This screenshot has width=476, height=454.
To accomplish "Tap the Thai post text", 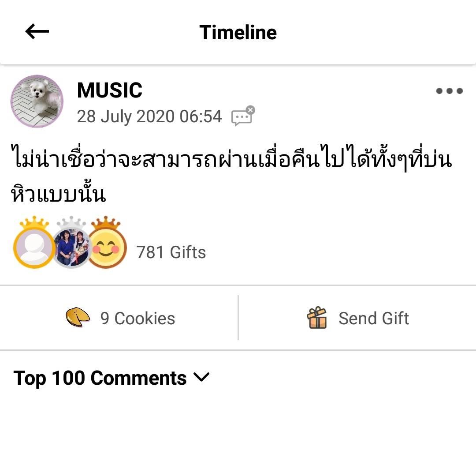I will click(231, 173).
